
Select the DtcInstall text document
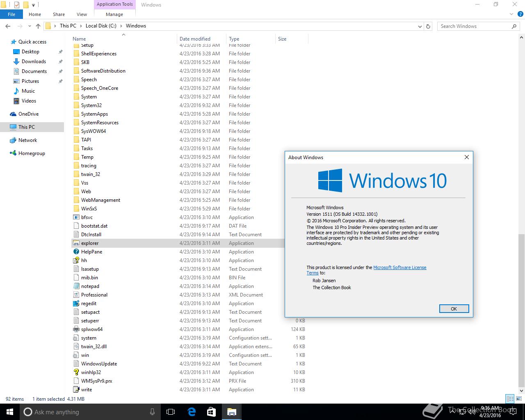pos(91,235)
